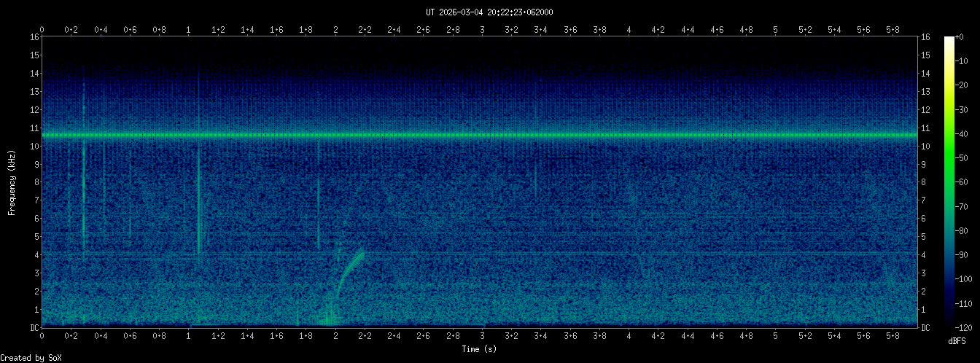Click the dBFS color scale bar
The height and width of the screenshot is (363, 980).
point(949,182)
